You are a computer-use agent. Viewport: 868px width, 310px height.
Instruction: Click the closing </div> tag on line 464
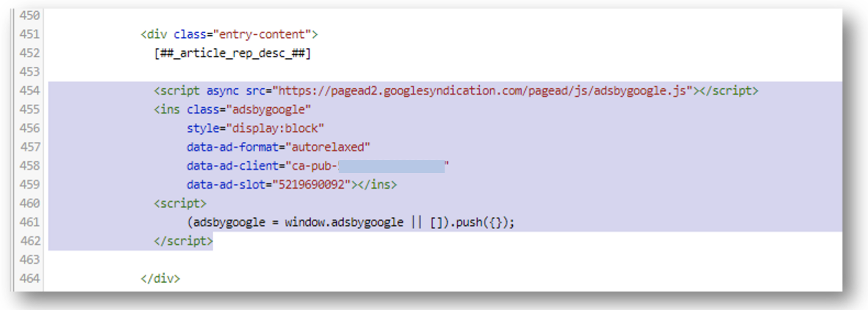160,279
